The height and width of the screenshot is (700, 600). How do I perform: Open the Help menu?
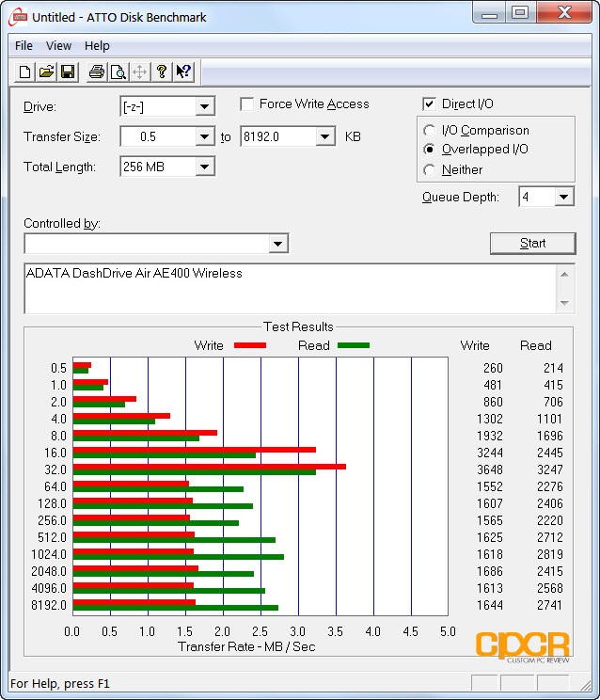click(97, 45)
